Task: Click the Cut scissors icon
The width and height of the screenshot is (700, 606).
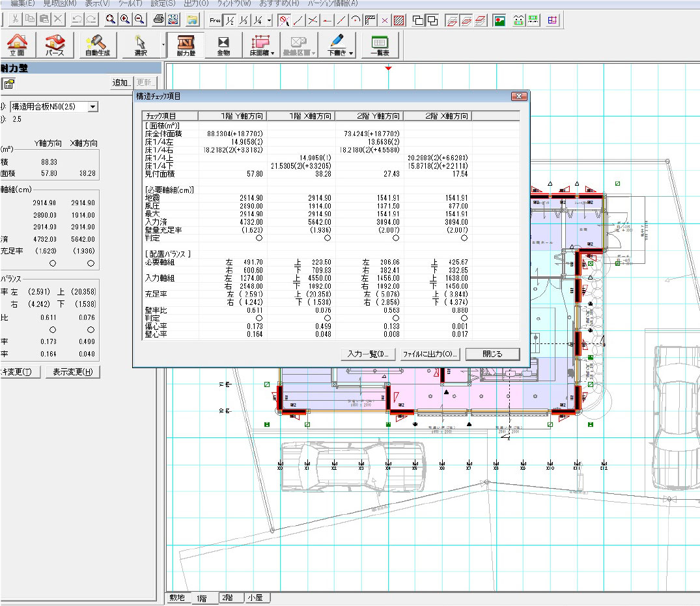Action: 15,19
